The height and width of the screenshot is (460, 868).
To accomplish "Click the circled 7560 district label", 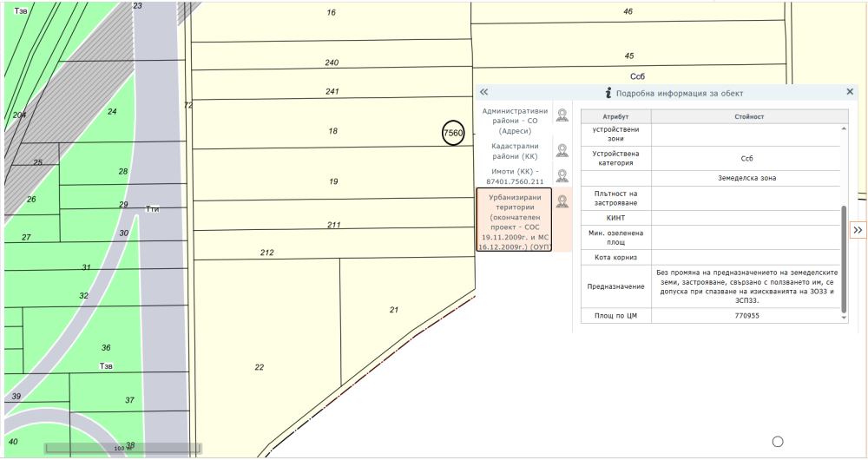I will point(453,133).
